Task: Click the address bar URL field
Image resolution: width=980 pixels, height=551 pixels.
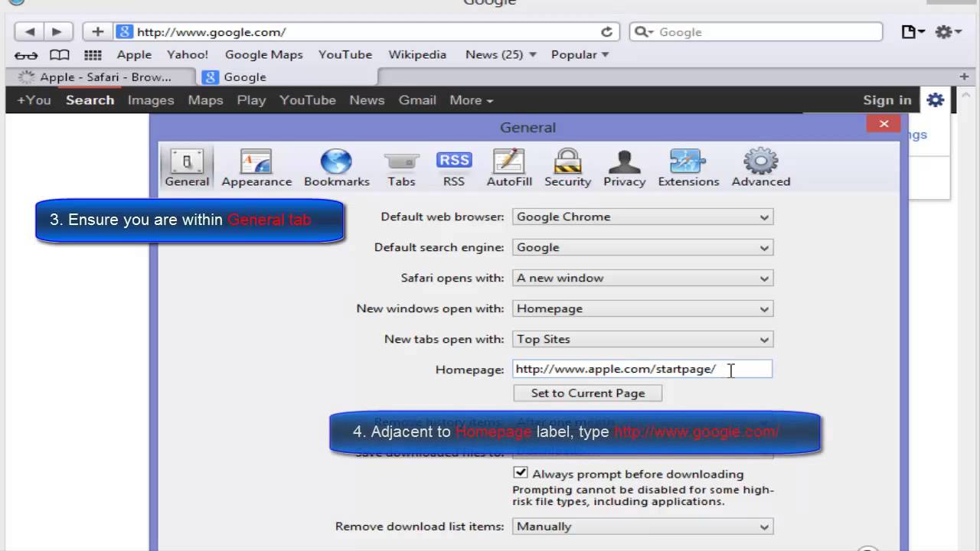Action: (x=367, y=32)
